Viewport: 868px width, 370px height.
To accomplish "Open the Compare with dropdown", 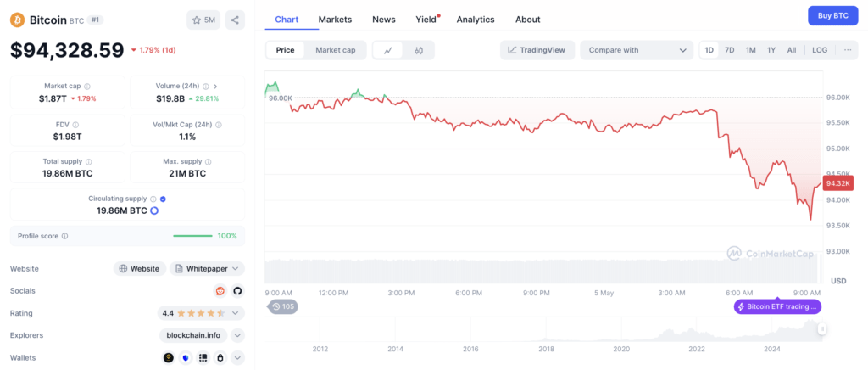I will click(637, 50).
